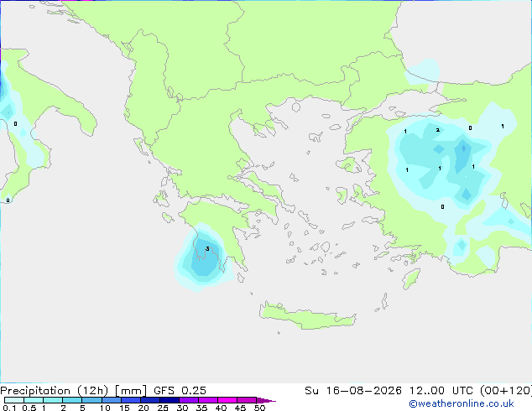The width and height of the screenshot is (532, 411).
Task: Select the 30–35 mm purple legend swatch
Action: [188, 400]
